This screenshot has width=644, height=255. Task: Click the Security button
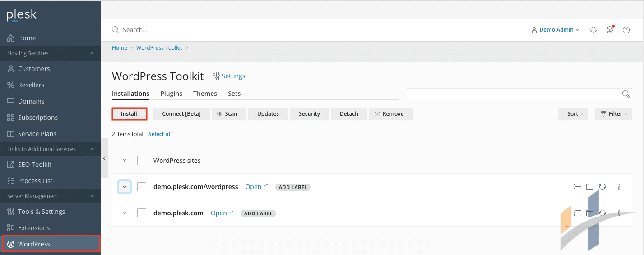(x=309, y=114)
